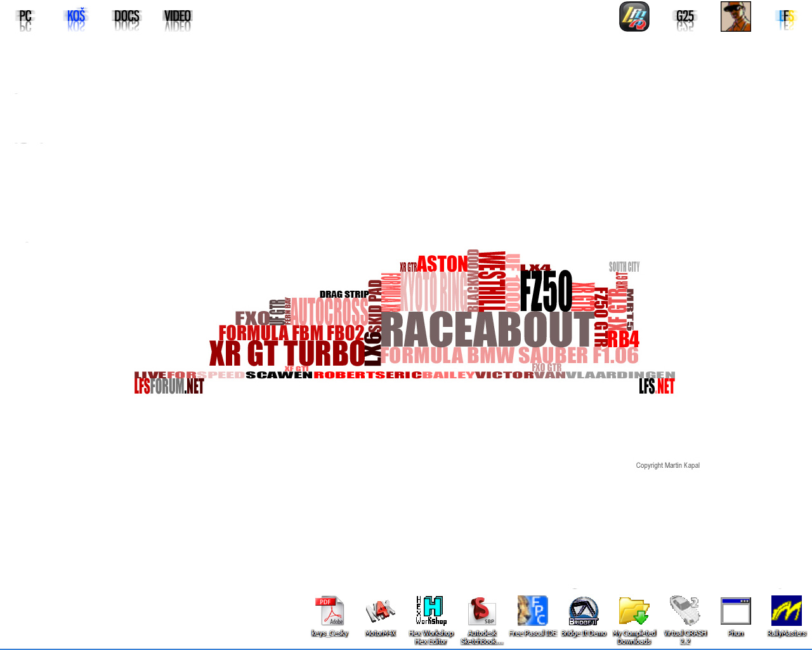Viewport: 812px width, 650px height.
Task: Open the KOŠ recycle bin icon
Action: tap(76, 19)
